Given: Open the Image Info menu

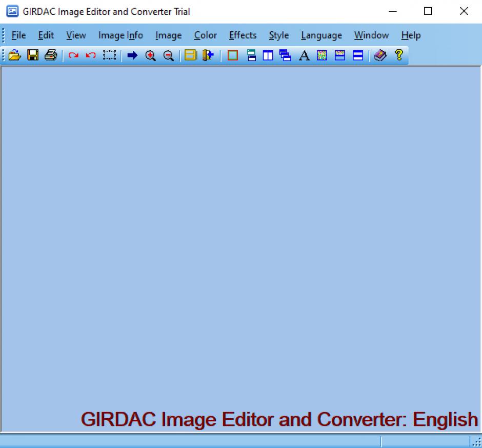Looking at the screenshot, I should click(120, 35).
